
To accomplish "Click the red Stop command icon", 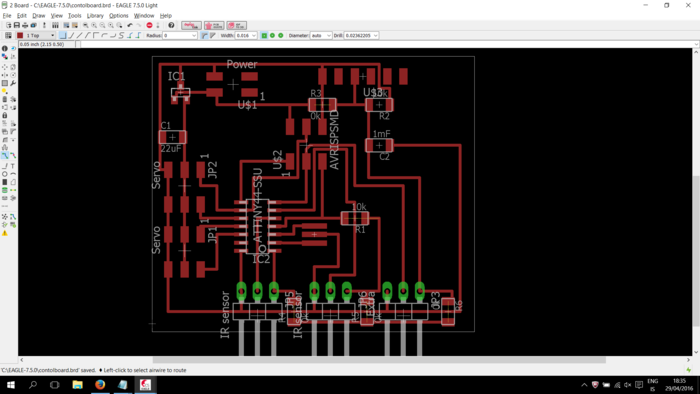I will [150, 25].
